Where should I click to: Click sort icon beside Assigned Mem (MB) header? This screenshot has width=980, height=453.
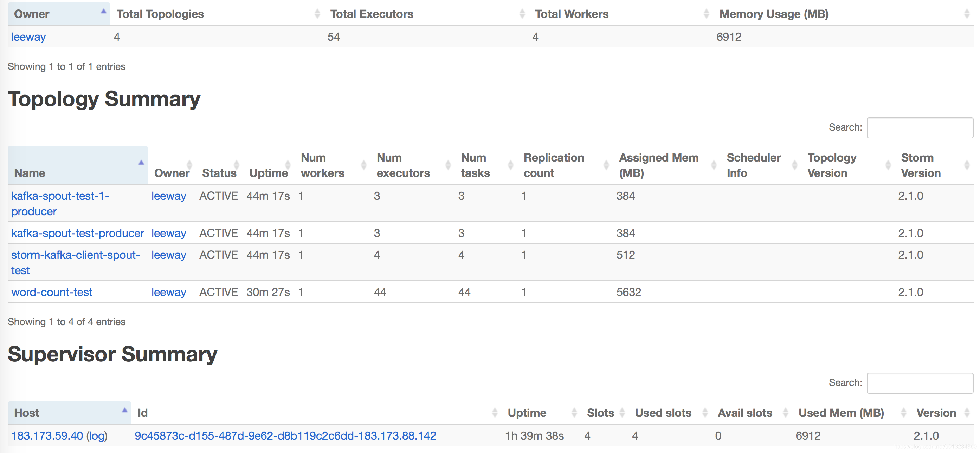(x=713, y=165)
